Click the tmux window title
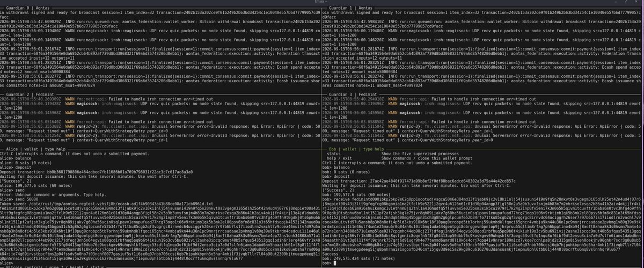Viewport: 644px width, 268px height. (322, 2)
